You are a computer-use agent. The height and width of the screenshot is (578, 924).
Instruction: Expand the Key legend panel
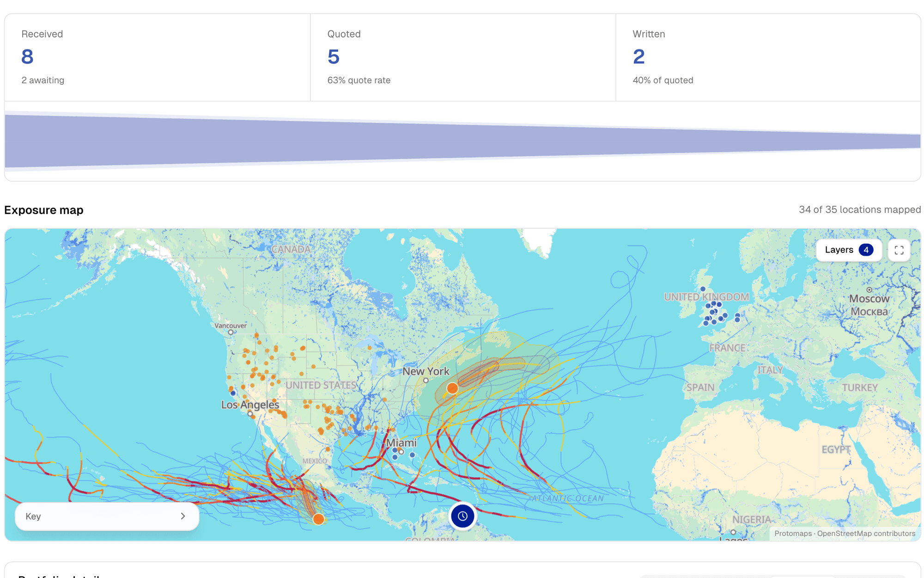click(107, 516)
